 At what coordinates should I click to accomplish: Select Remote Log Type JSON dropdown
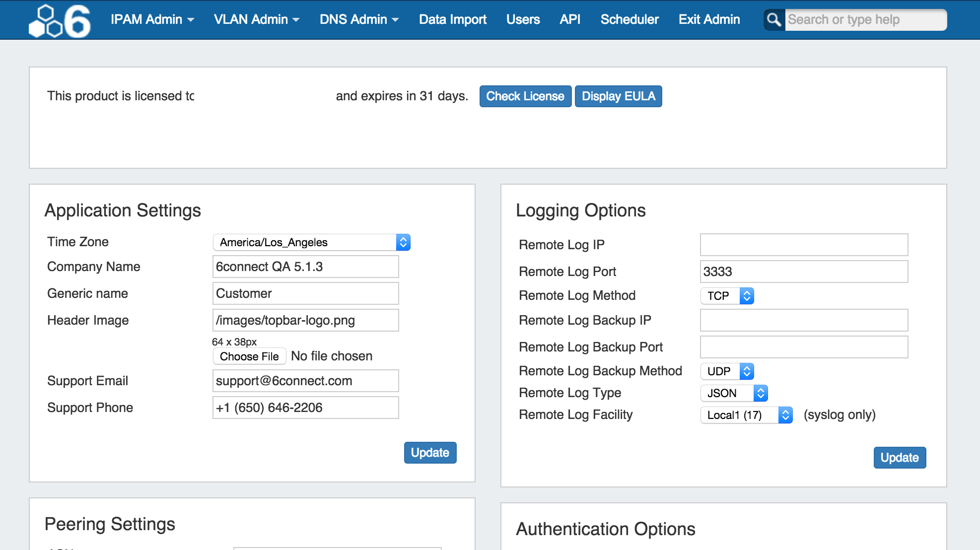coord(734,393)
